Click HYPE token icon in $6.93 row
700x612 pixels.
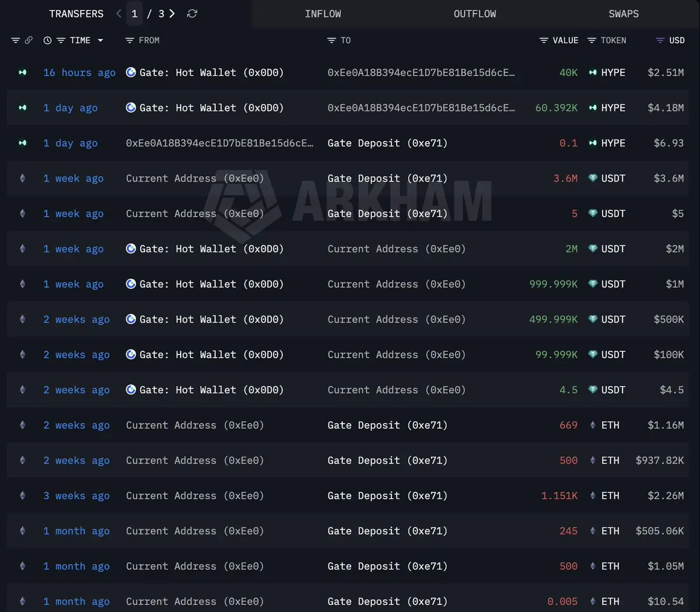pyautogui.click(x=593, y=143)
